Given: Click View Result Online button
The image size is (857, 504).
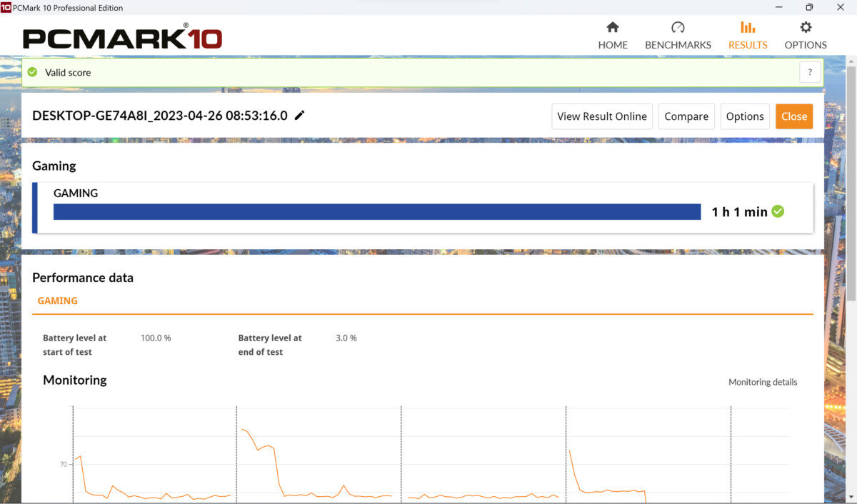Looking at the screenshot, I should pyautogui.click(x=602, y=116).
